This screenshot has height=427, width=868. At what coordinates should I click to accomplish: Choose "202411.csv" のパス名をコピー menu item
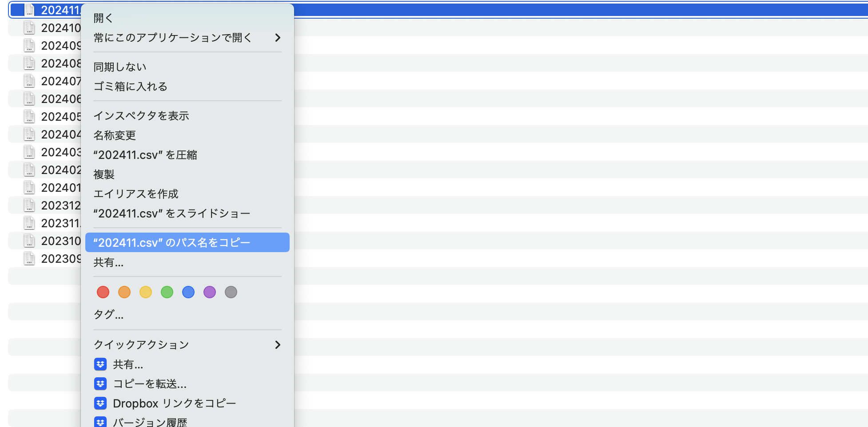coord(187,242)
